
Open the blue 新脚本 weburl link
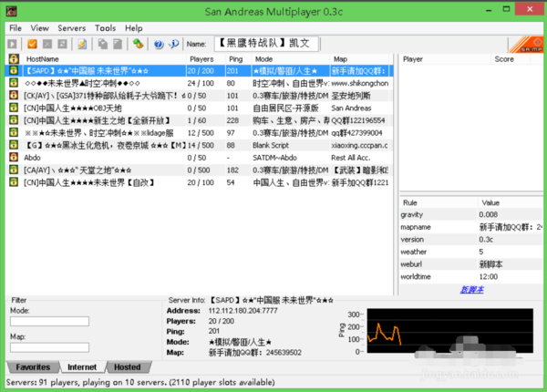click(x=471, y=290)
